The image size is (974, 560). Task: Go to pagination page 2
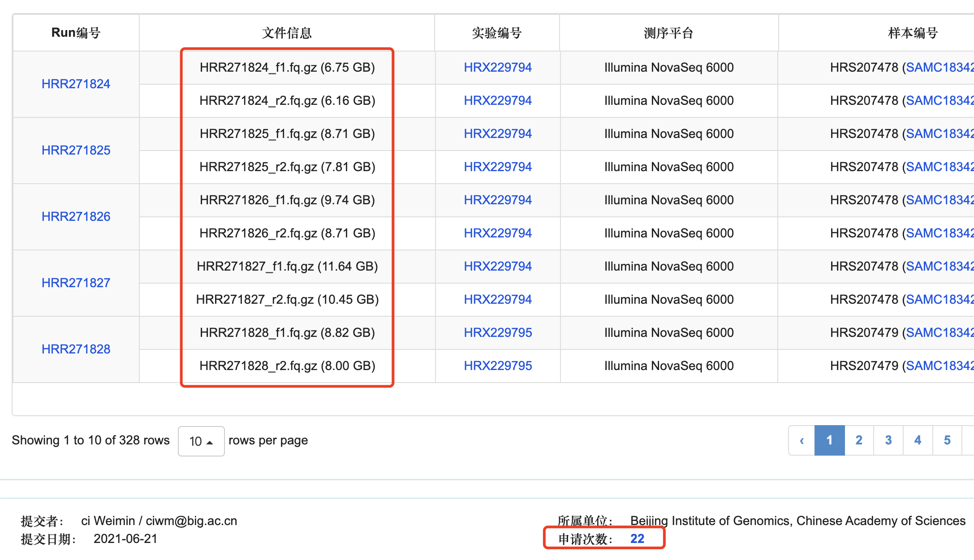(859, 440)
